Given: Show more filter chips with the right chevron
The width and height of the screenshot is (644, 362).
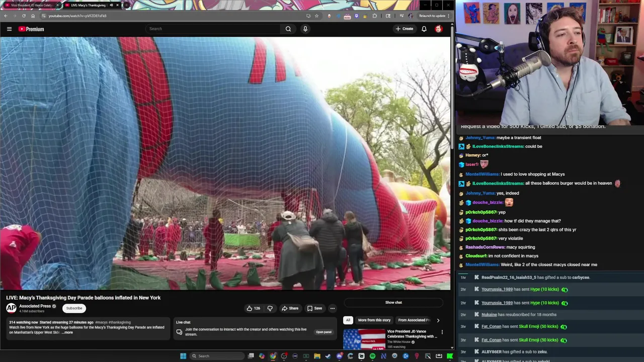Looking at the screenshot, I should coord(438,320).
